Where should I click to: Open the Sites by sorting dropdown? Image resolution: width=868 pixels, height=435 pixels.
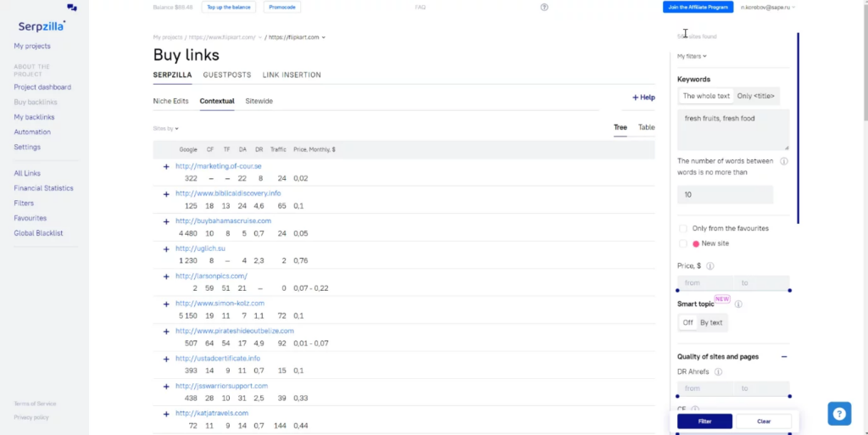click(x=165, y=129)
